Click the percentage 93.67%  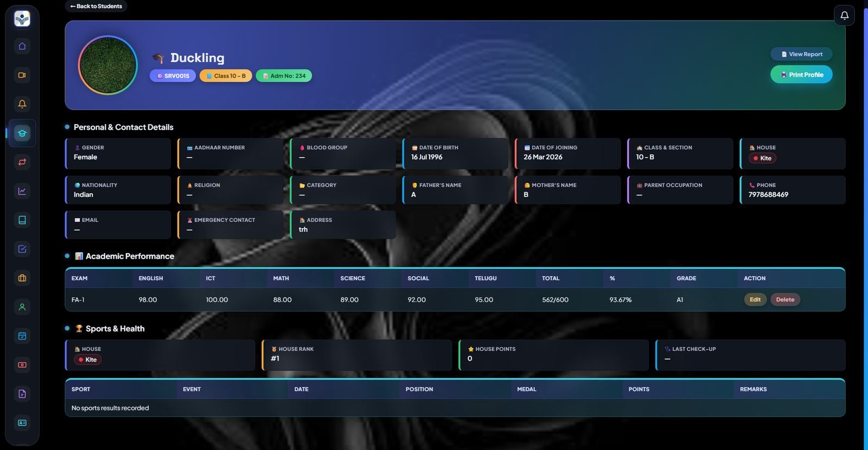pos(620,300)
